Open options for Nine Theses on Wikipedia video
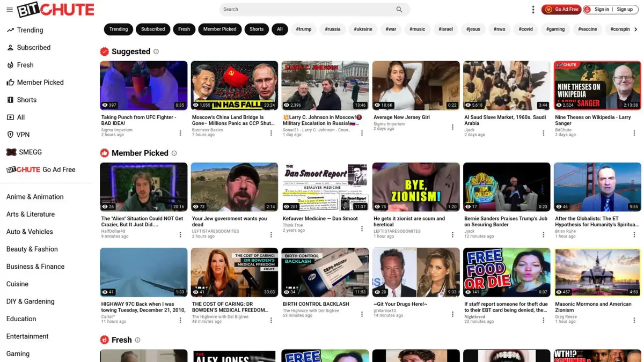 point(634,133)
